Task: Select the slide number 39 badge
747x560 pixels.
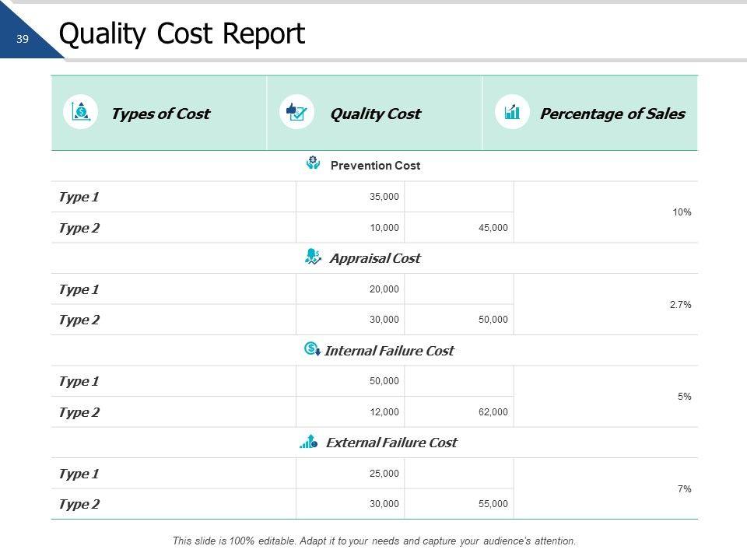Action: pos(23,39)
